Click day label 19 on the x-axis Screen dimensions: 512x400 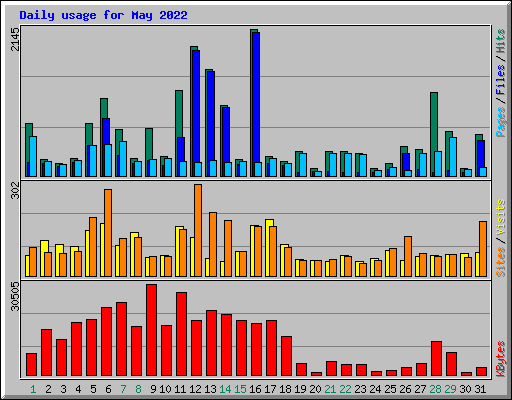(x=300, y=389)
